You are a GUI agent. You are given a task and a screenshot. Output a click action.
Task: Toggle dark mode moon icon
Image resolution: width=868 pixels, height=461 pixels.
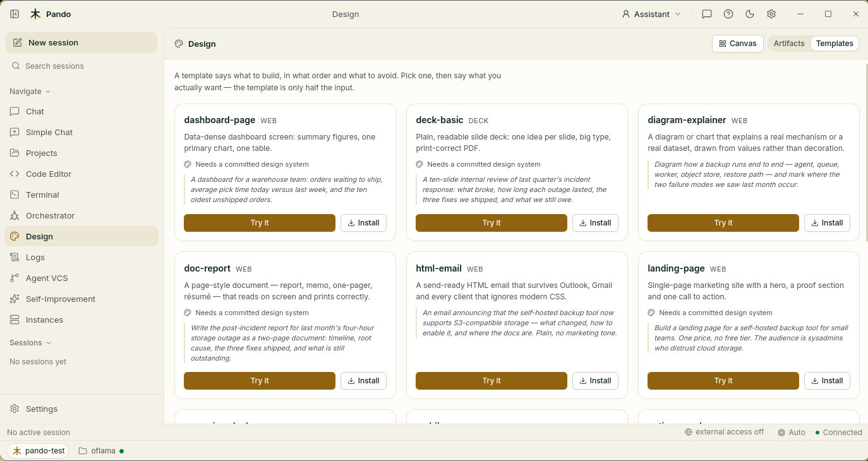750,14
